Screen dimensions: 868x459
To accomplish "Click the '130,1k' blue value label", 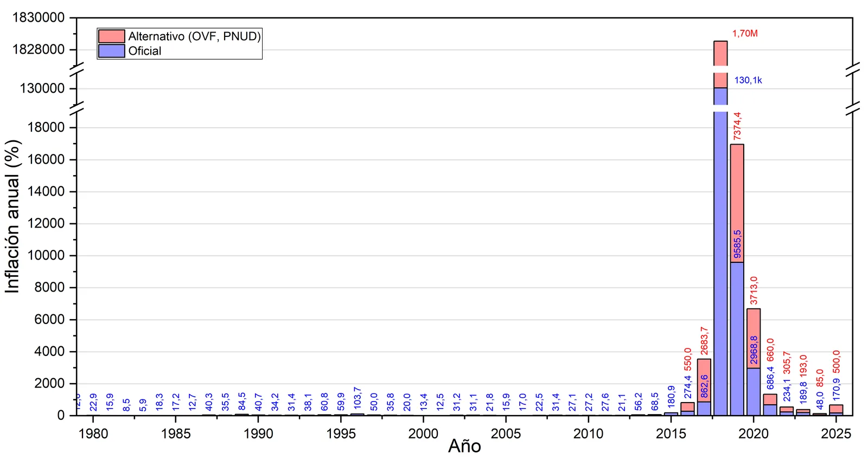I will (x=748, y=80).
